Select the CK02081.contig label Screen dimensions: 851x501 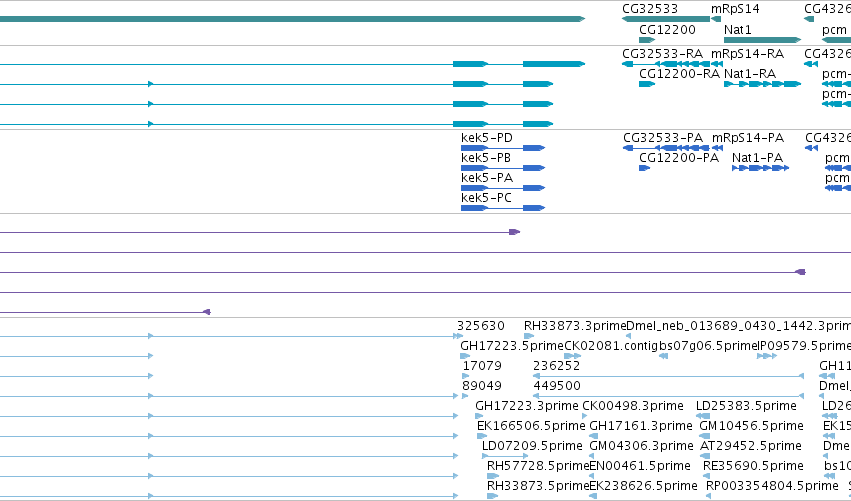point(611,346)
